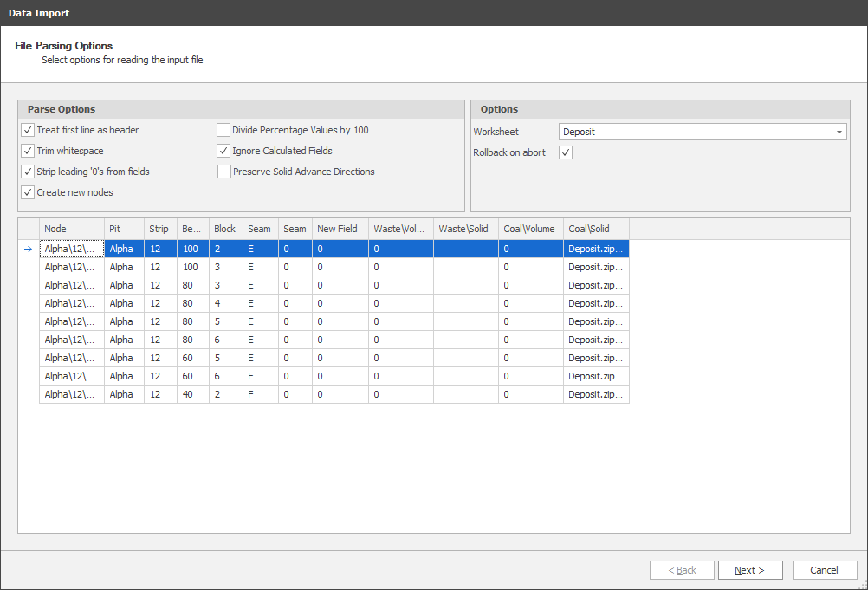
Task: Select Coal\Solid cell in second row
Action: [595, 267]
